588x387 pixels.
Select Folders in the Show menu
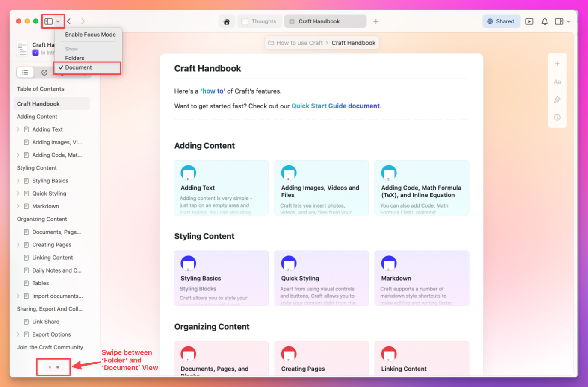75,58
